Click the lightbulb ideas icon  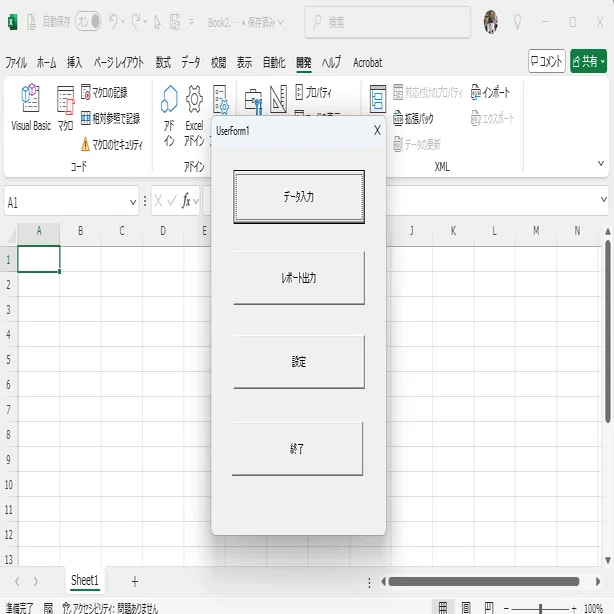(517, 22)
